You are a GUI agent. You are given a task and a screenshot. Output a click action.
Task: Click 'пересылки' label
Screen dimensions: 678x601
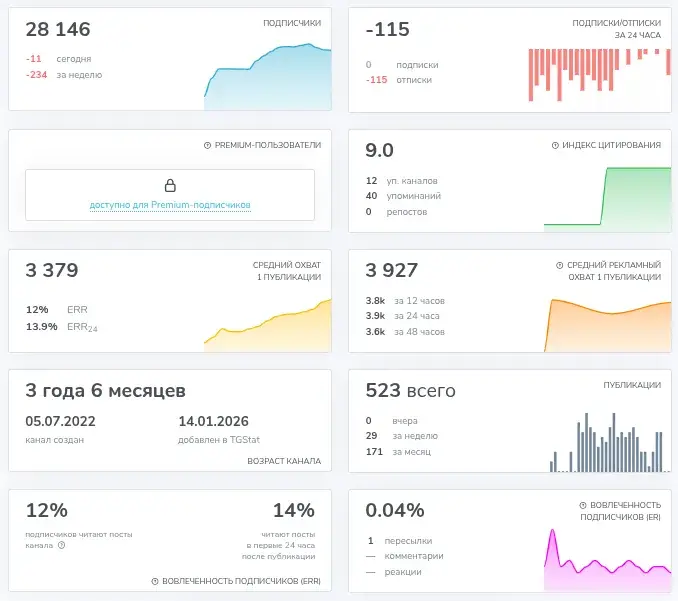click(408, 541)
